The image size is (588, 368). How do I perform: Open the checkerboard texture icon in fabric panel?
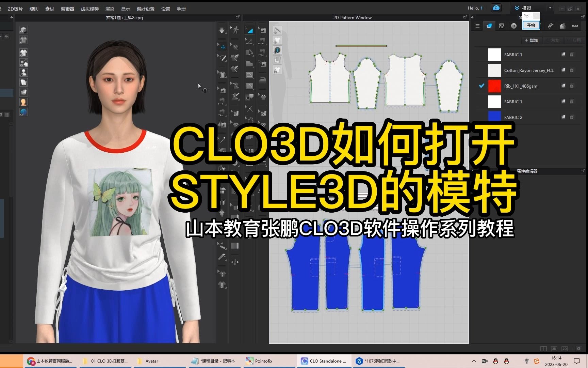coord(501,26)
